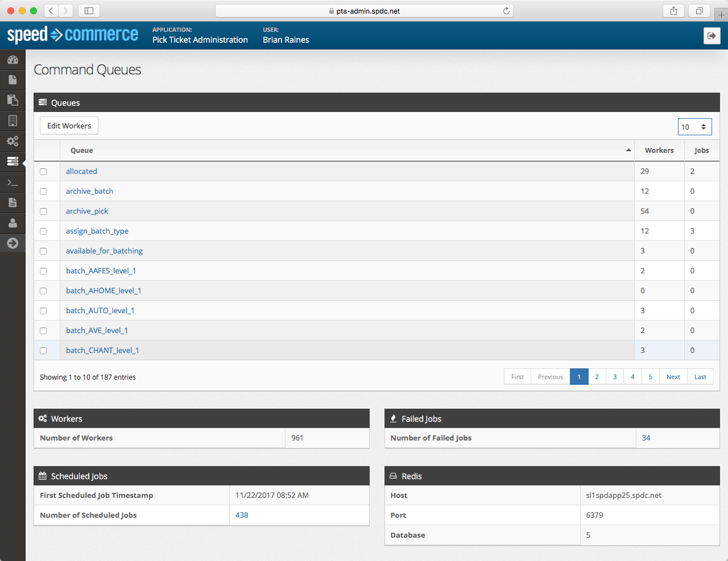Viewport: 728px width, 561px height.
Task: Click the Speed Commerce logo
Action: [x=73, y=35]
